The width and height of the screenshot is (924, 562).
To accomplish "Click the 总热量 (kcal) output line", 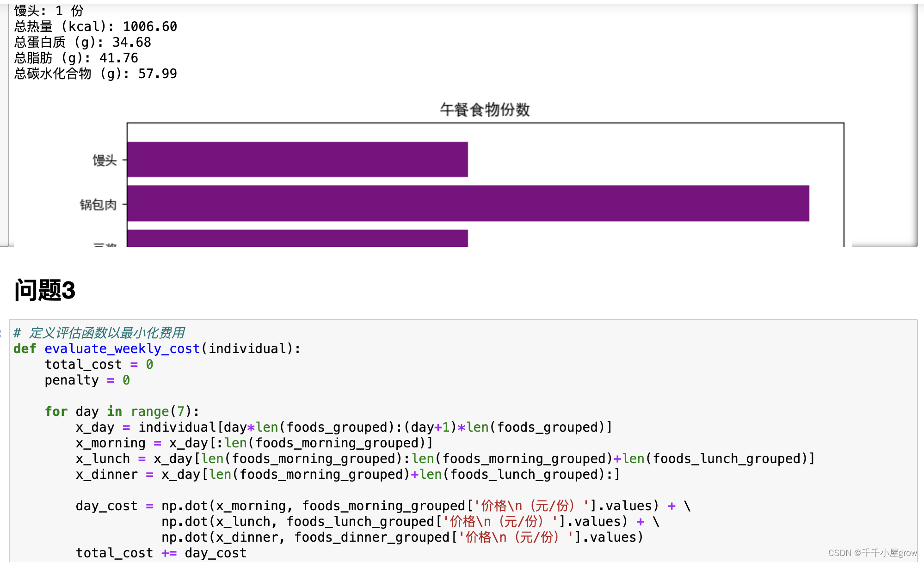I will click(x=96, y=27).
